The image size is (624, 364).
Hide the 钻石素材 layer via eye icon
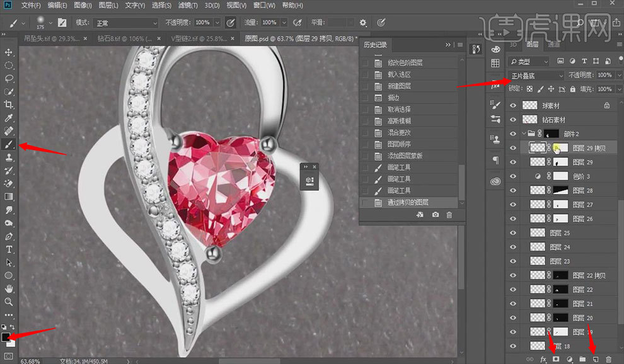click(512, 120)
